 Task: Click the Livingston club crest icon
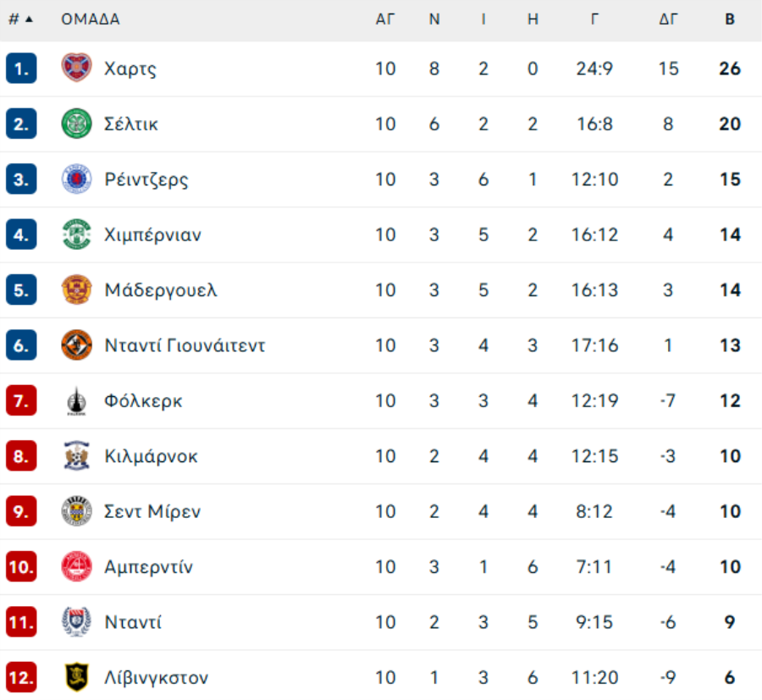click(x=76, y=677)
